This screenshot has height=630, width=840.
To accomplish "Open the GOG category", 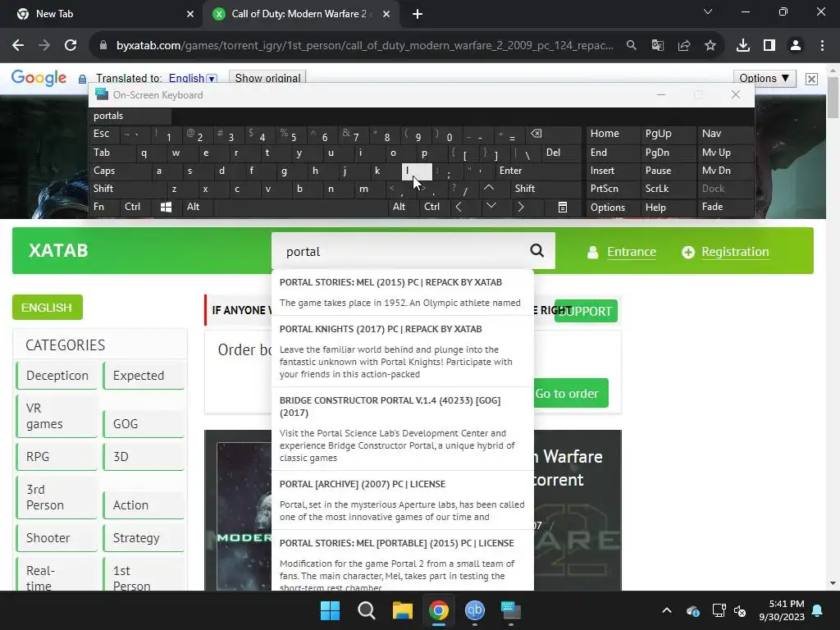I will tap(144, 424).
